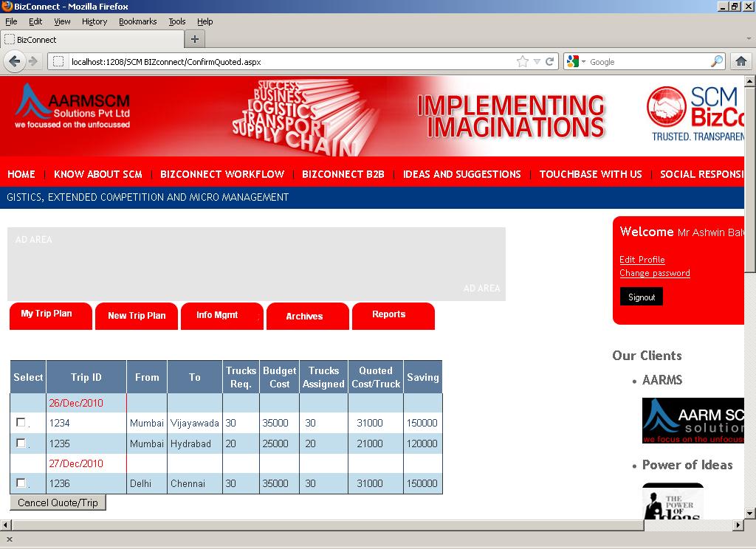
Task: Open BIZCONNECT WORKFLOW nav item
Action: (222, 174)
